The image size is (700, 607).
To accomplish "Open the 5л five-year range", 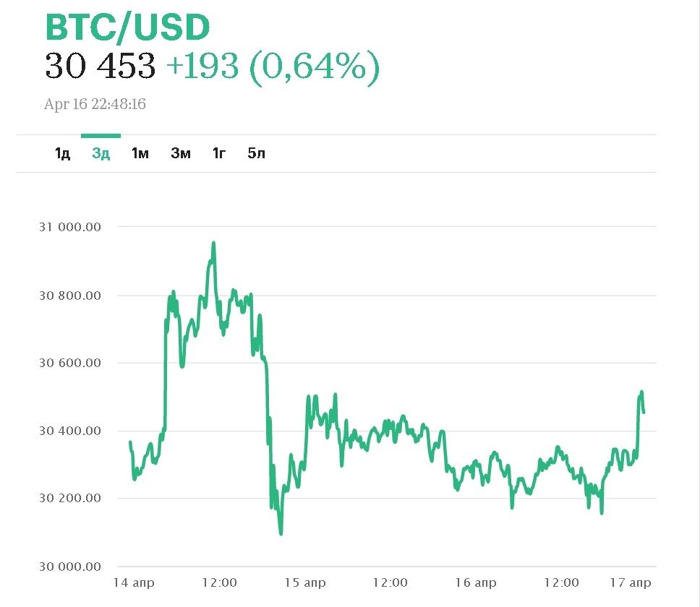I will coord(257,153).
